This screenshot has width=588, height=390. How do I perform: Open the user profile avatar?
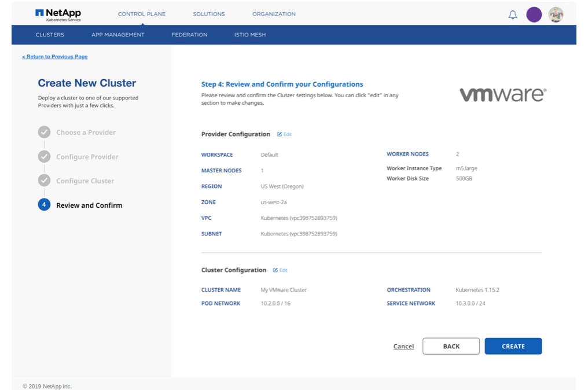tap(556, 15)
